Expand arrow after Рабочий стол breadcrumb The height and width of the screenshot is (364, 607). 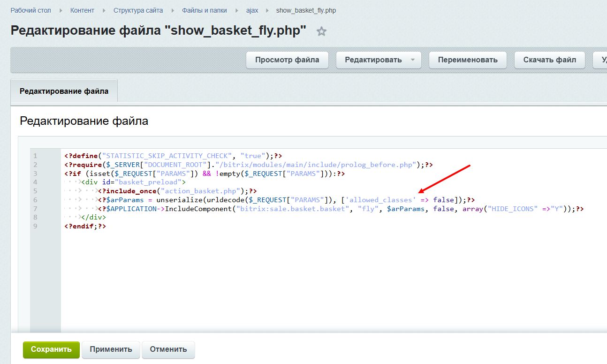pyautogui.click(x=61, y=10)
